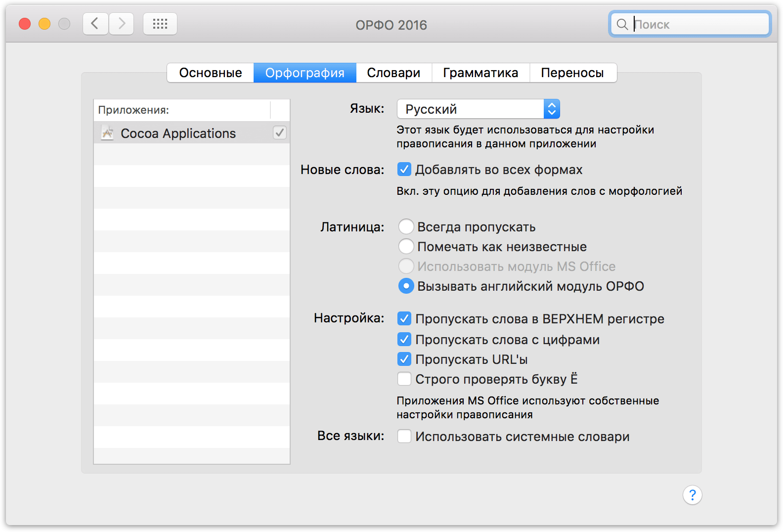Toggle Пропускать слова в ВЕРХНЕМ регистре
This screenshot has width=783, height=532.
[x=404, y=319]
